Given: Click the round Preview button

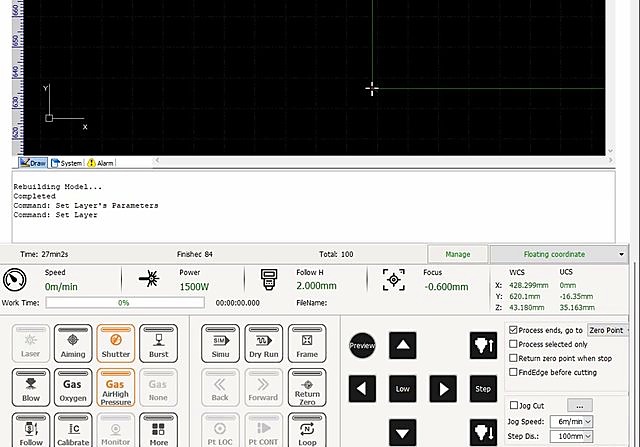Looking at the screenshot, I should click(362, 345).
